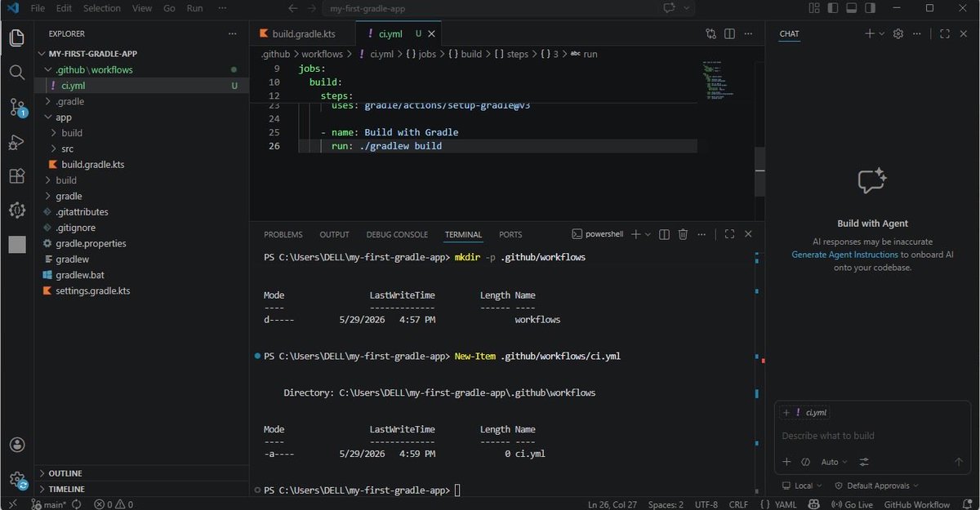Toggle the primary side bar
The width and height of the screenshot is (980, 510).
click(x=832, y=8)
